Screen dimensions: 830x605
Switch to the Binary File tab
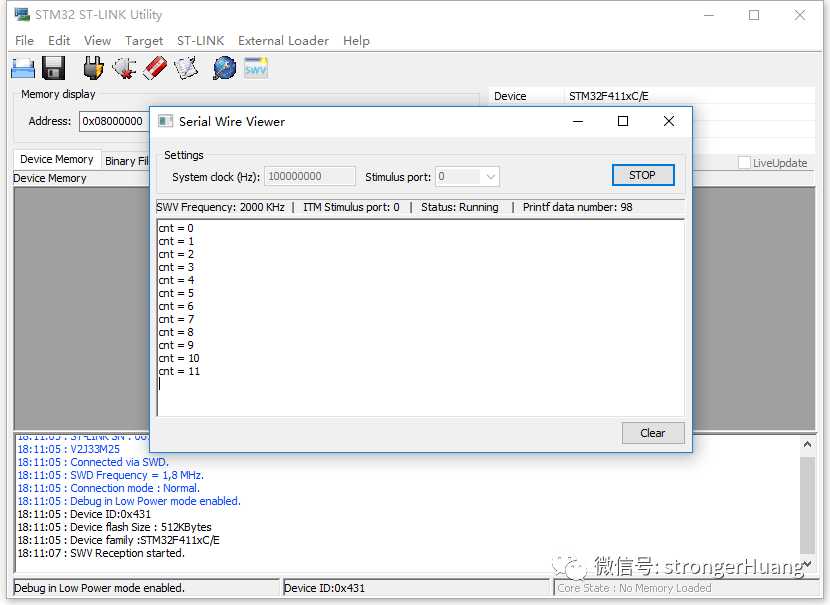(x=126, y=161)
